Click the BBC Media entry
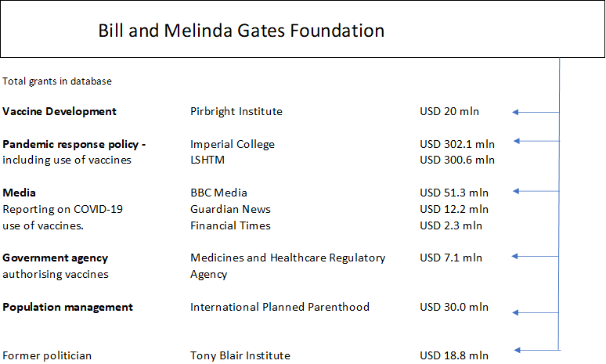Screen dimensions: 606x364 [x=218, y=193]
